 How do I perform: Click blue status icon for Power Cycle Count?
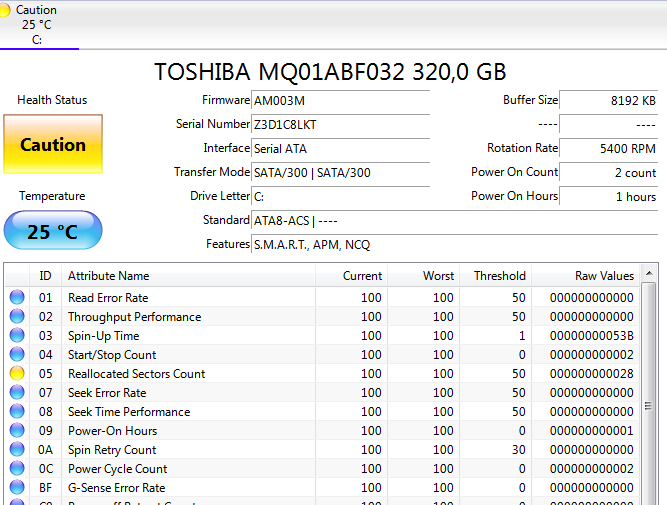pos(17,468)
